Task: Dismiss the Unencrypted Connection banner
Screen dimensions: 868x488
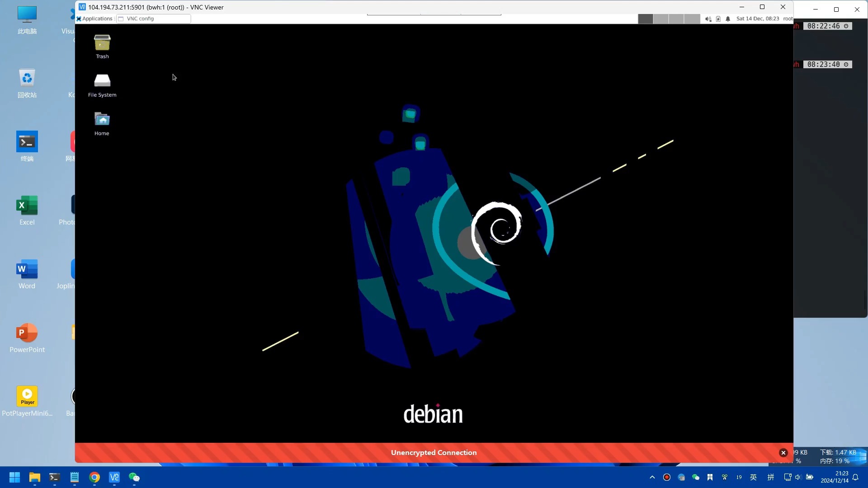Action: [783, 453]
